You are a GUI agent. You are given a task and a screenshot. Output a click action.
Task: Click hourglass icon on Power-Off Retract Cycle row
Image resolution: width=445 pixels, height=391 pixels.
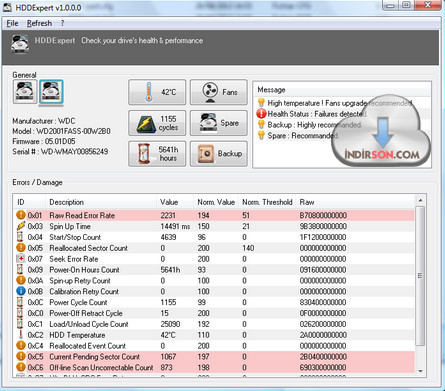click(20, 313)
